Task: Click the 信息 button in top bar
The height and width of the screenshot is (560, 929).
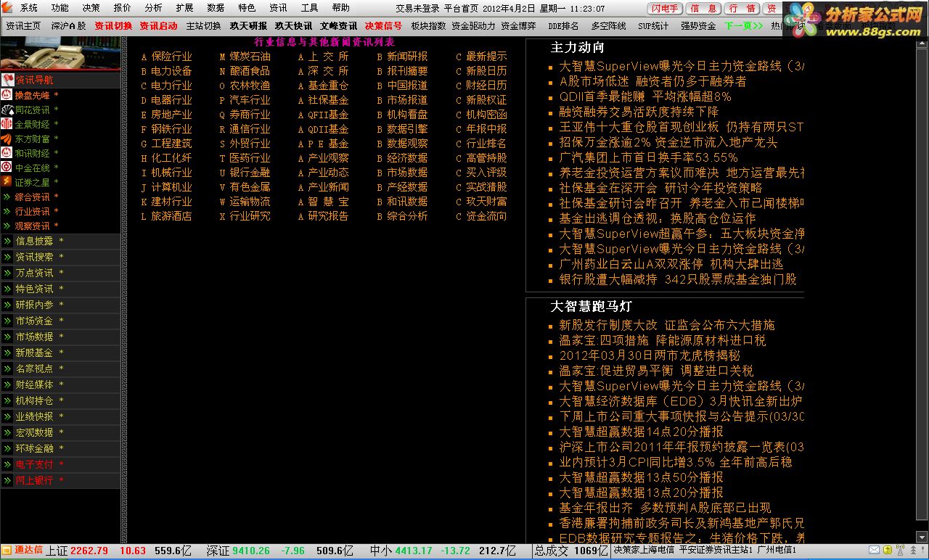Action: coord(703,9)
